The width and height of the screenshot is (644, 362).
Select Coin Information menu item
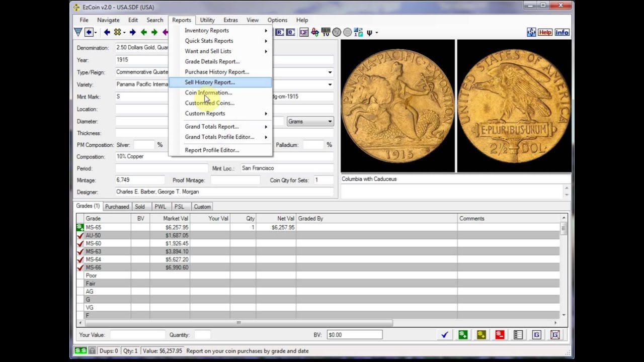[x=220, y=93]
